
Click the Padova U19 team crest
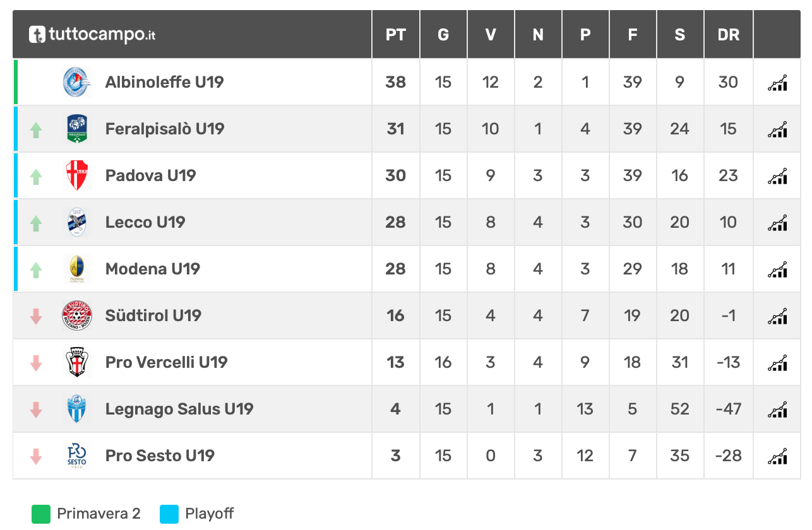click(77, 175)
